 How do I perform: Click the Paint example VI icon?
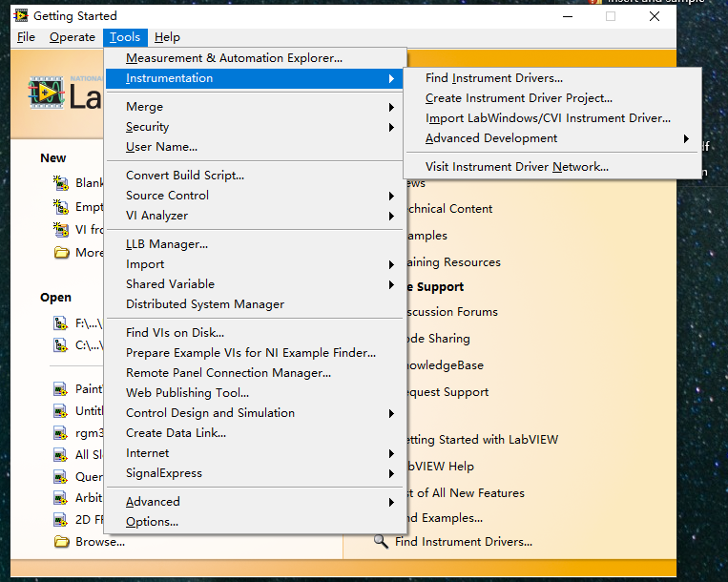pos(60,389)
